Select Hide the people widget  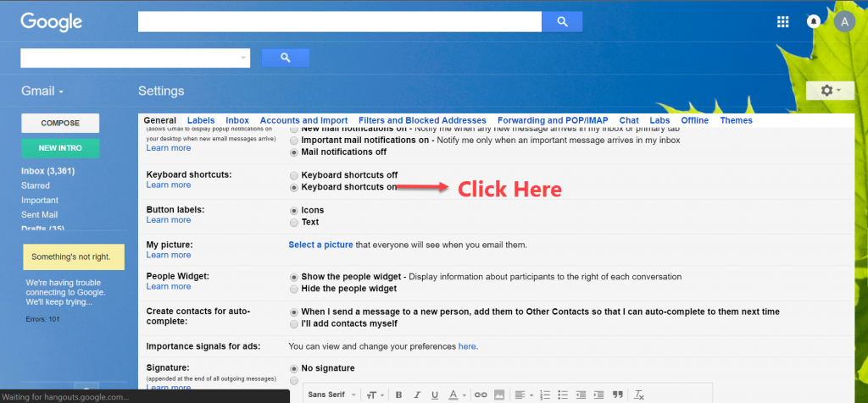pos(294,289)
